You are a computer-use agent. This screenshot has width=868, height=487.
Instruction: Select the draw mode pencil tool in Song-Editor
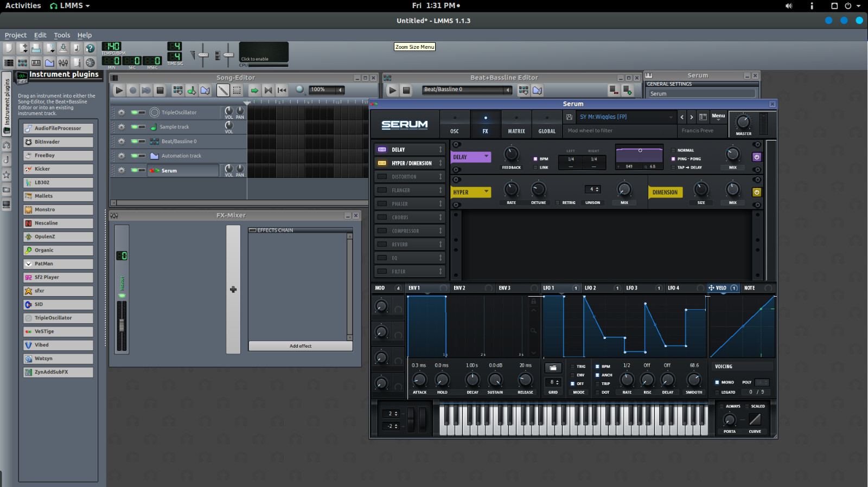tap(223, 91)
